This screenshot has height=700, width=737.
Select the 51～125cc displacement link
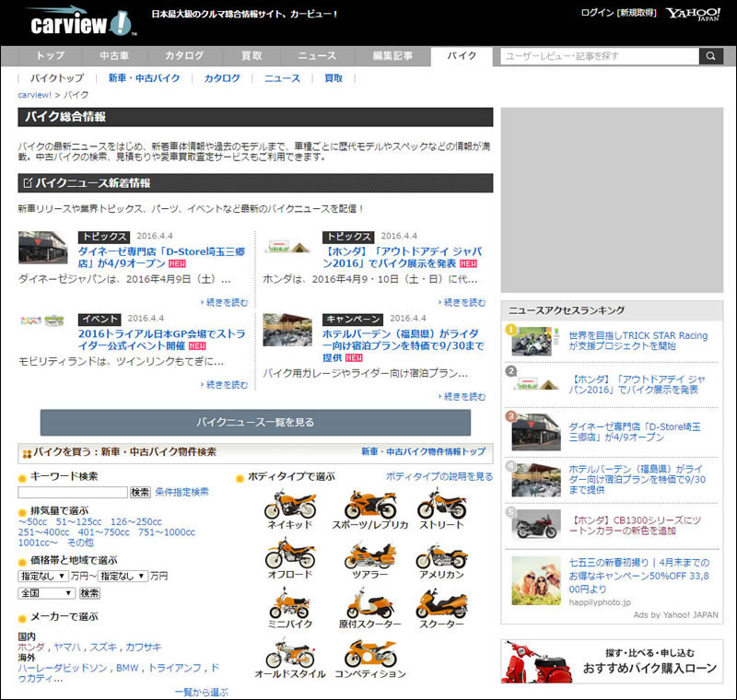78,522
